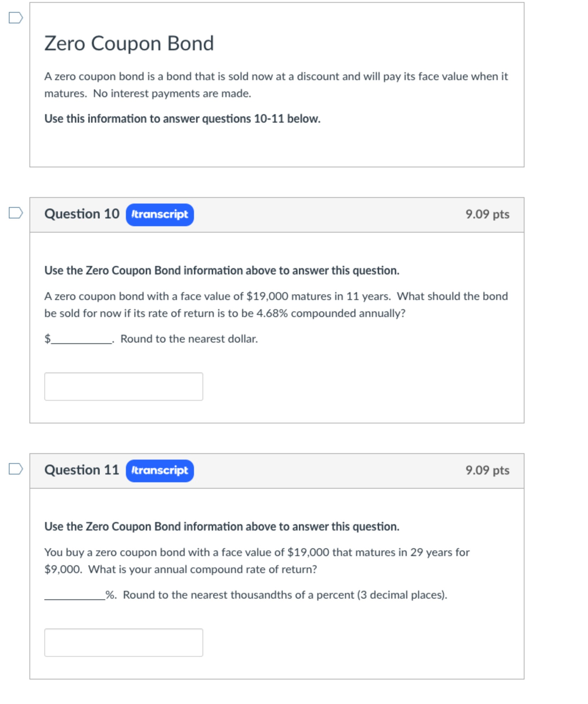Click the Zero Coupon Bond heading

tap(129, 43)
